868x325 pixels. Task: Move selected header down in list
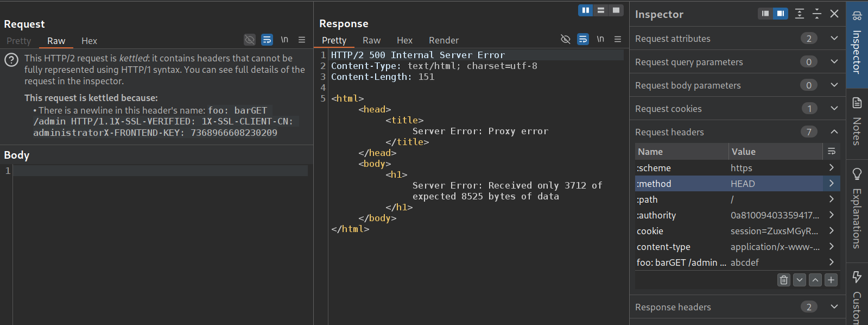(800, 280)
